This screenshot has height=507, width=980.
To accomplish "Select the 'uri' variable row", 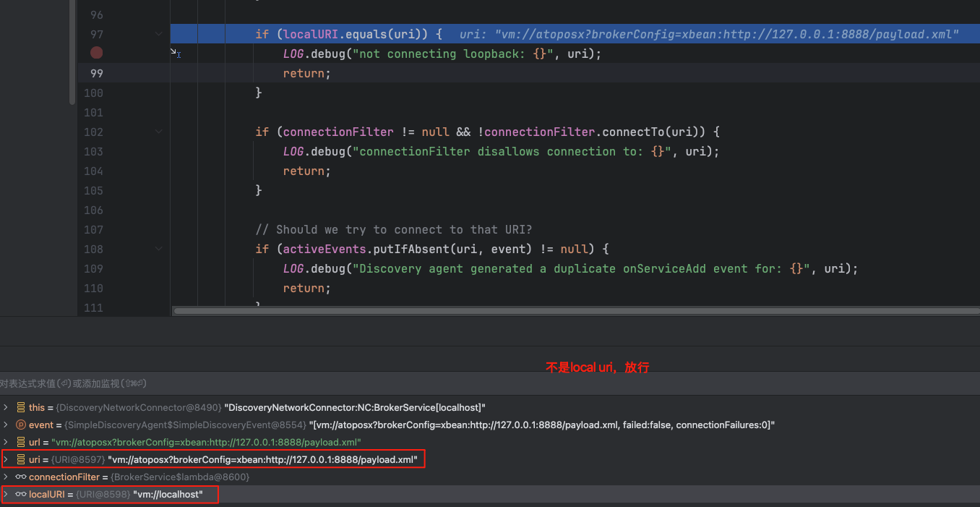I will [217, 459].
